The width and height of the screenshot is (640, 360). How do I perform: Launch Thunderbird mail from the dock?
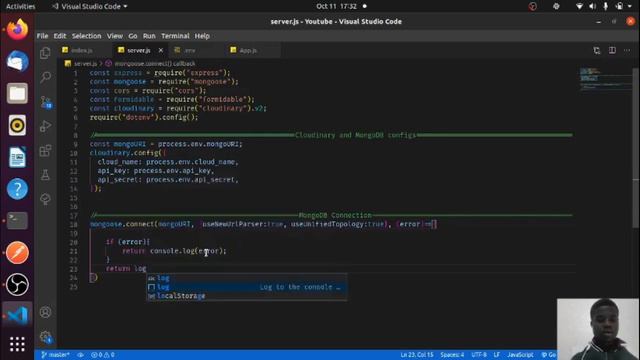tap(17, 61)
